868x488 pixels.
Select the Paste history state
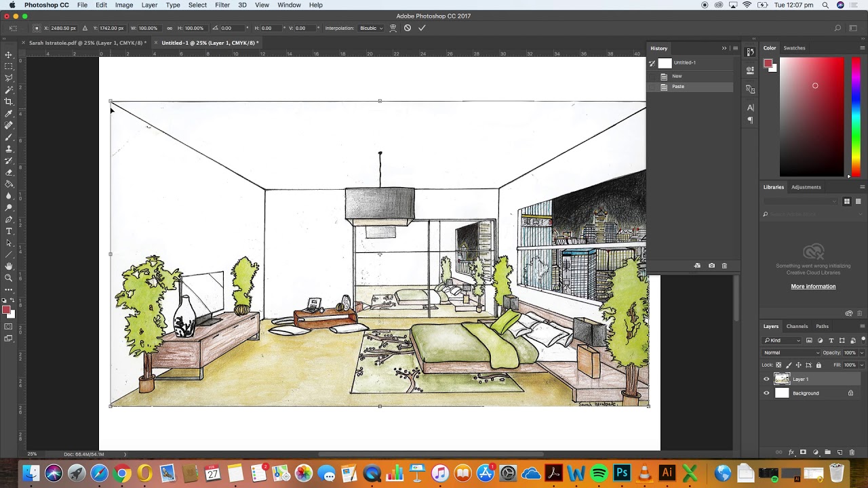click(690, 87)
